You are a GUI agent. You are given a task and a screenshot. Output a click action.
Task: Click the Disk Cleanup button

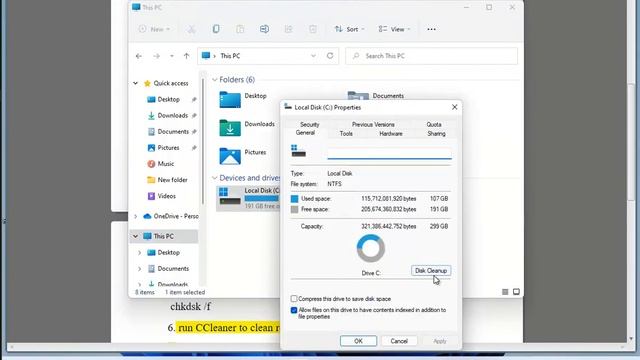[431, 271]
